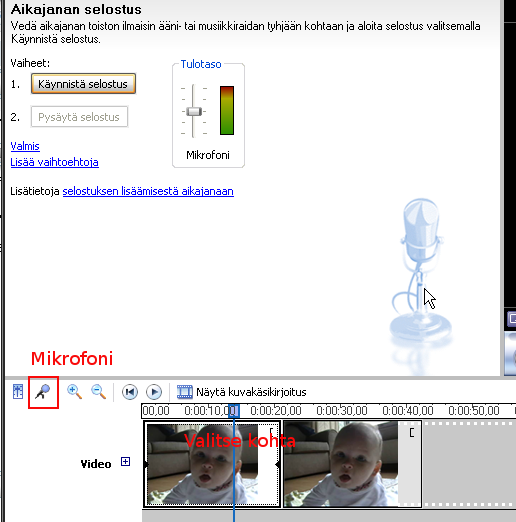Viewport: 516px width, 522px height.
Task: Click the 0:00:50,00 mark on time ruler
Action: tap(474, 411)
